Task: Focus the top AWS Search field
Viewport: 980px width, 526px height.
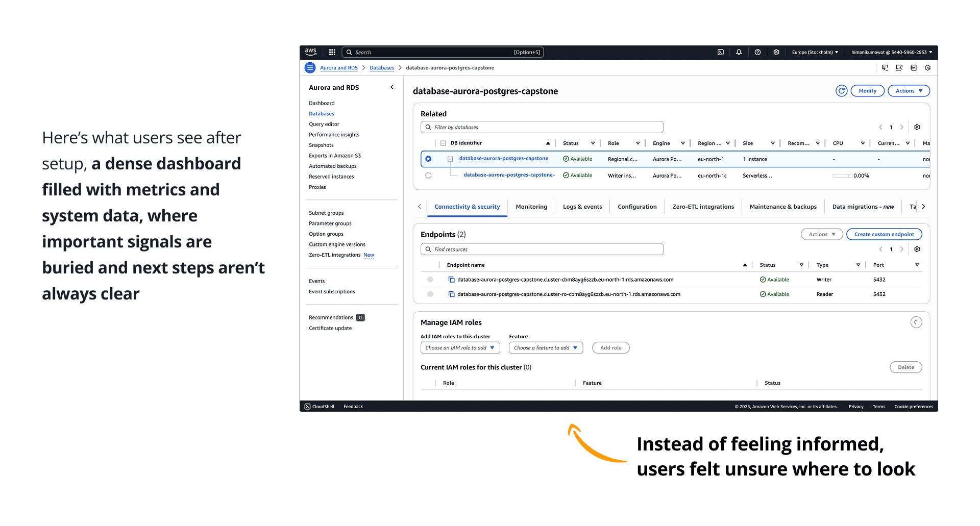Action: [443, 52]
